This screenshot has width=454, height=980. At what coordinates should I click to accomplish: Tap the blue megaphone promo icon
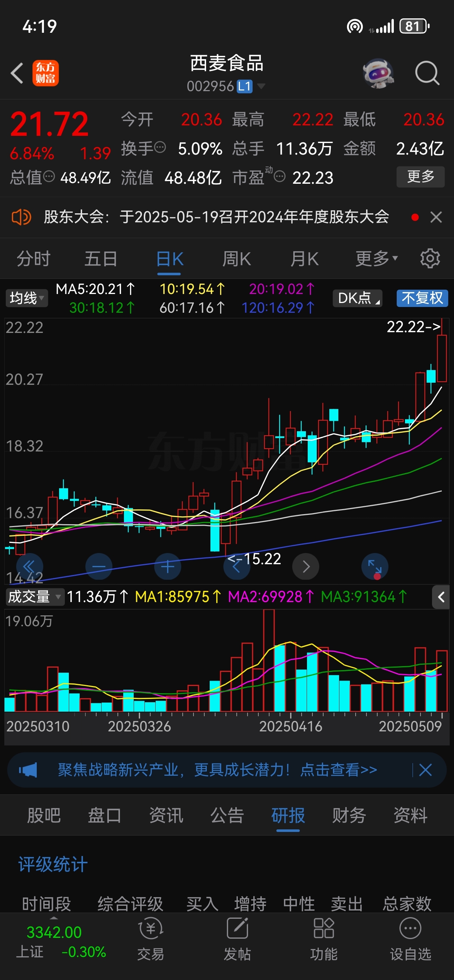click(x=28, y=770)
